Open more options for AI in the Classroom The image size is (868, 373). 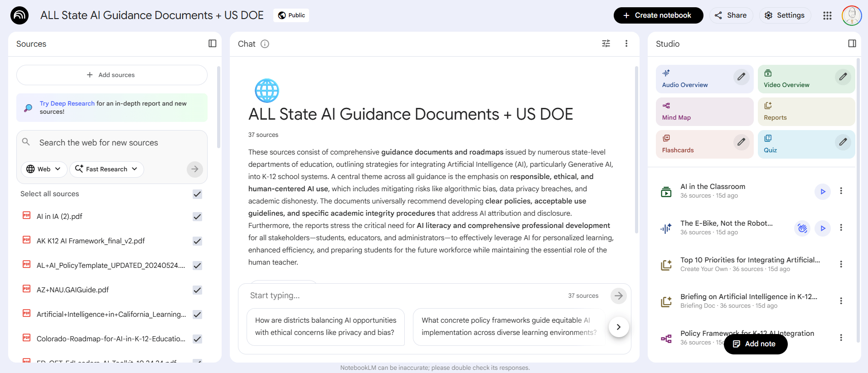841,191
